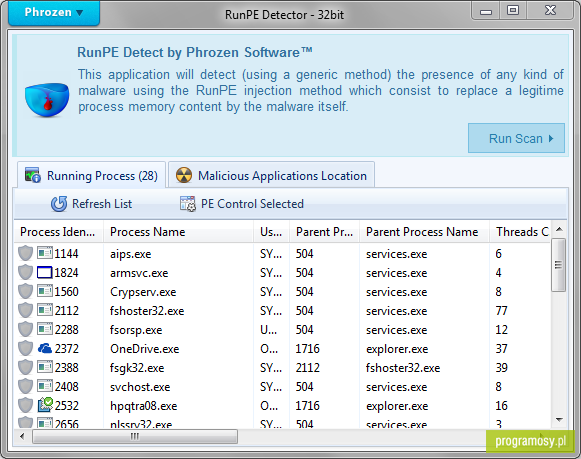Click explorer.exe parent of OneDrive.exe

tap(397, 349)
